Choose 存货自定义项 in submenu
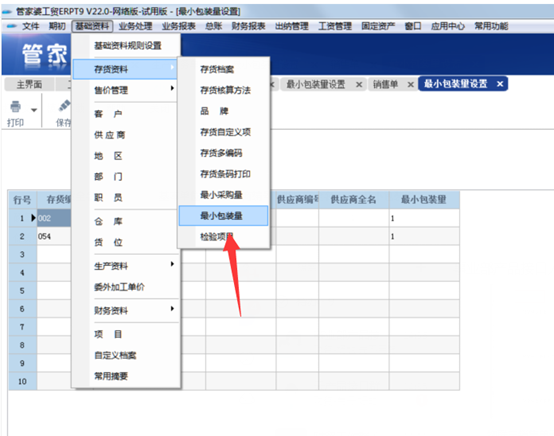 223,132
